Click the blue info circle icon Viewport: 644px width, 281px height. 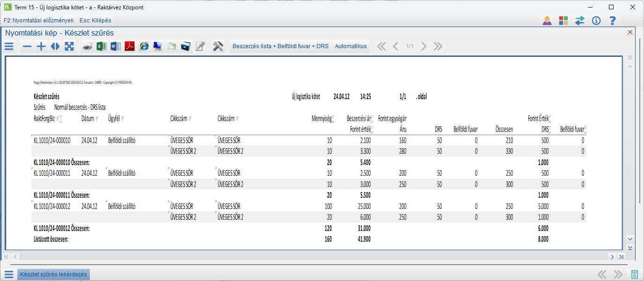[x=596, y=21]
